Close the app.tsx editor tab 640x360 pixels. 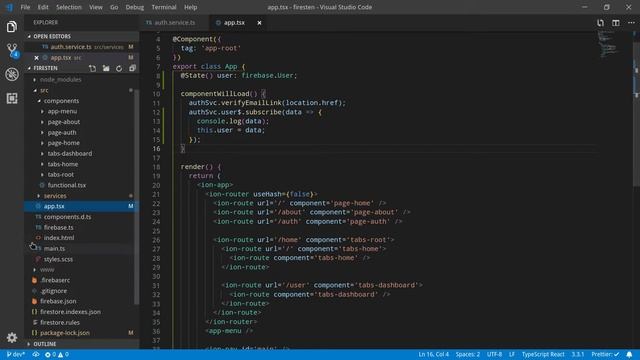click(259, 23)
